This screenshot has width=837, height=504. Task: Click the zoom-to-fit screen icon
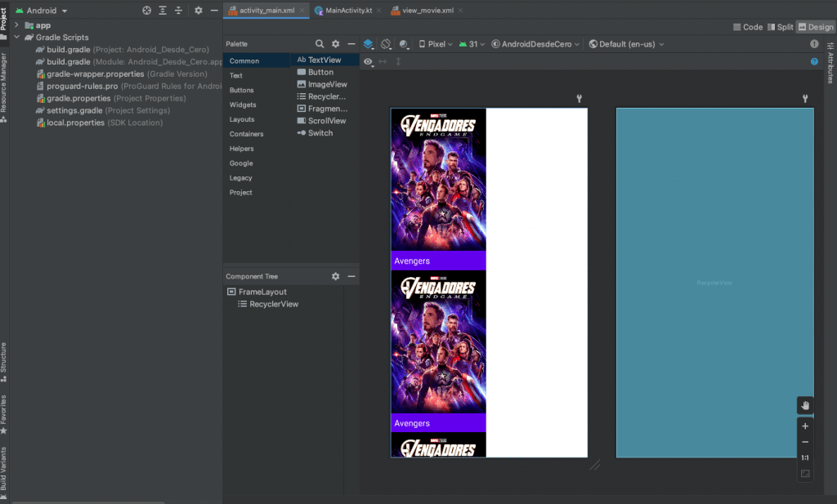pos(805,473)
